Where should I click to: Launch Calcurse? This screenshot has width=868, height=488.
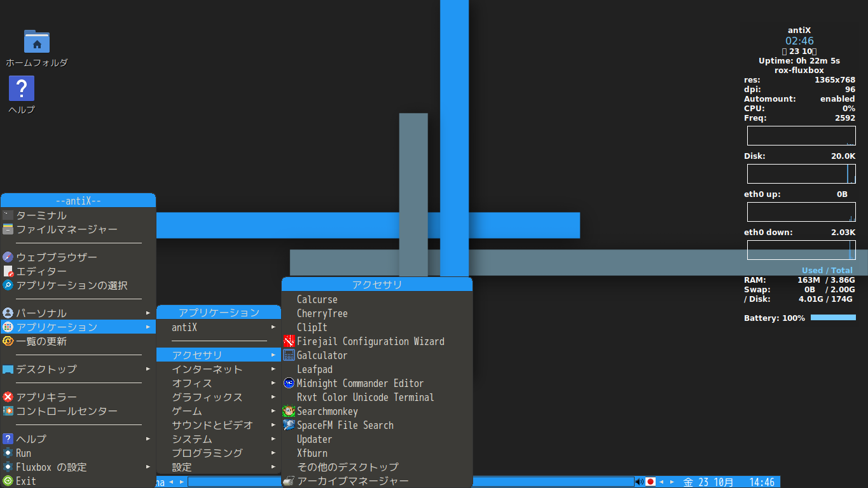click(x=377, y=299)
